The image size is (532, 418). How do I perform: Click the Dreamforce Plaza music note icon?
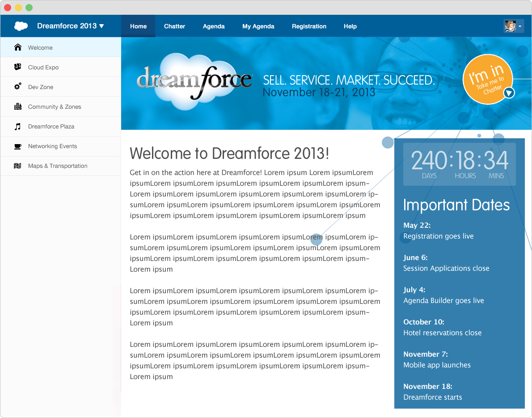click(x=17, y=126)
